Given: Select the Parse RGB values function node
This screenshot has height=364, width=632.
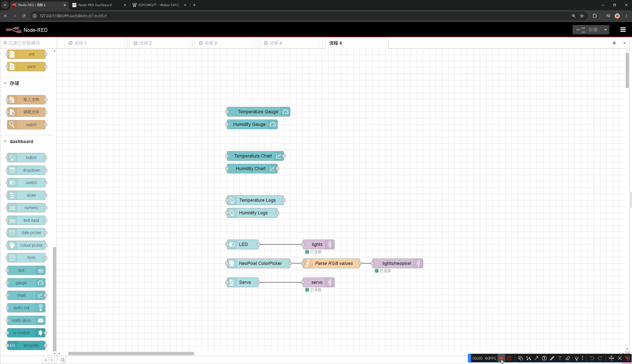Looking at the screenshot, I should (333, 263).
